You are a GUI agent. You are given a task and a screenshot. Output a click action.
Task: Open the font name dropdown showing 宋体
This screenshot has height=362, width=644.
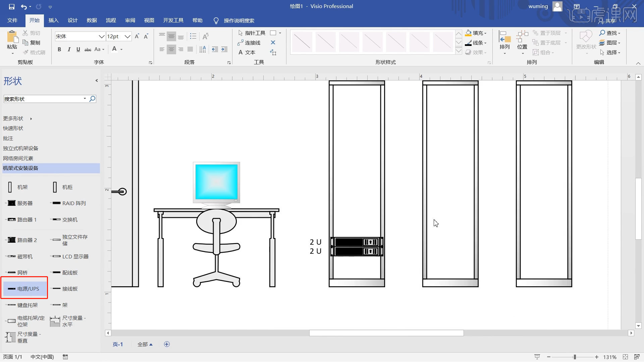click(x=102, y=36)
